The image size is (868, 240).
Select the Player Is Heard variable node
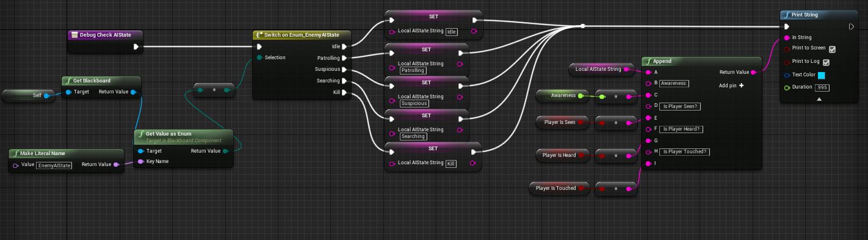(563, 155)
